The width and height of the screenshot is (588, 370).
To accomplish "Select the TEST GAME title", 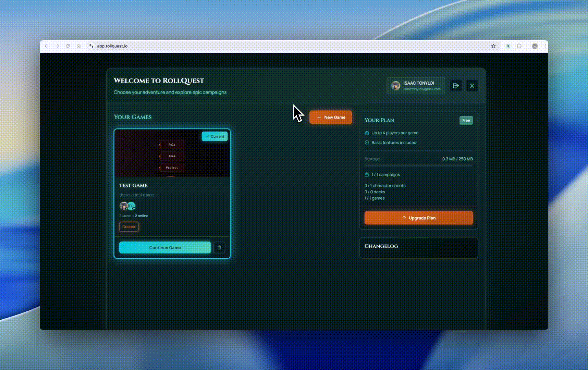I will tap(133, 185).
